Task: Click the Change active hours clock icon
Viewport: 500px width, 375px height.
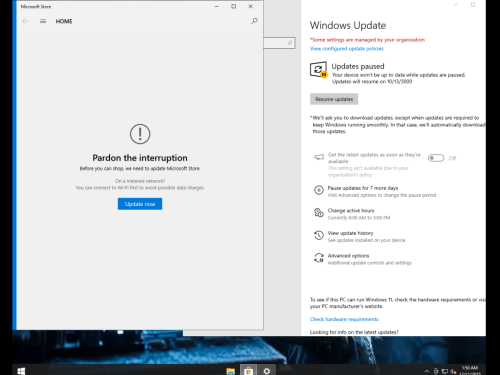Action: [x=319, y=213]
